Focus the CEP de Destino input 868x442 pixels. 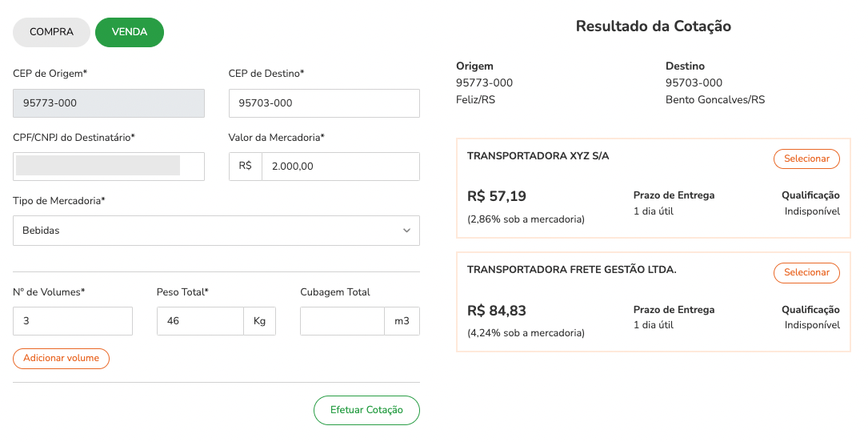click(x=324, y=103)
